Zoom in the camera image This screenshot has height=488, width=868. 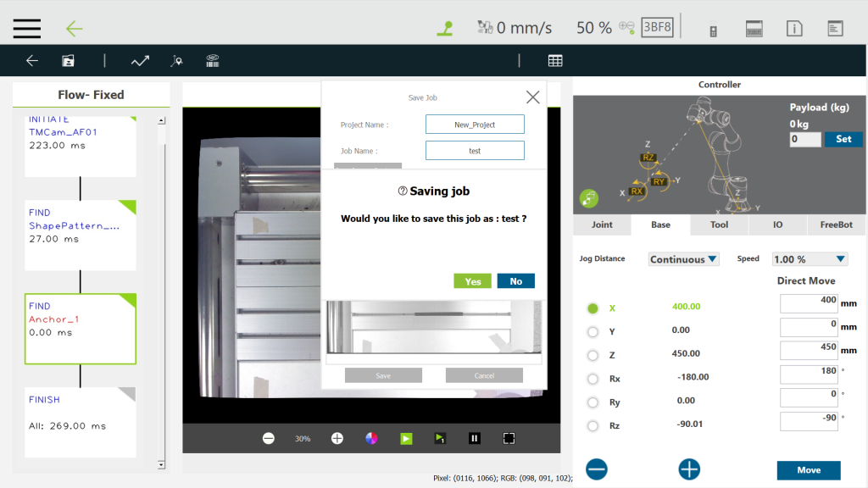click(337, 438)
